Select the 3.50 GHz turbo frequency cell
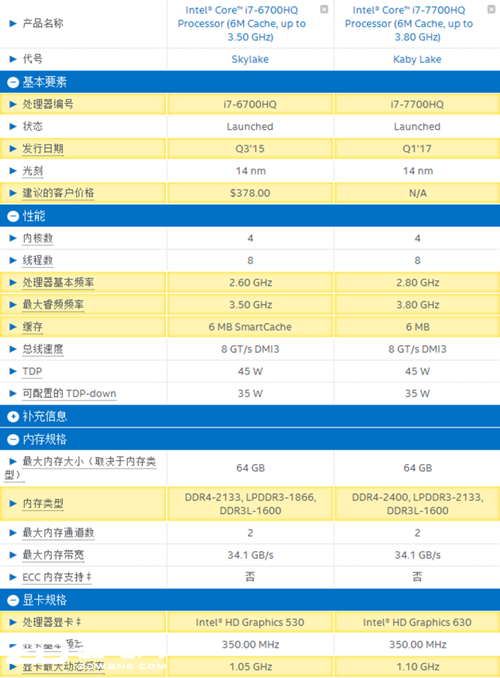This screenshot has width=500, height=678. coord(250,305)
